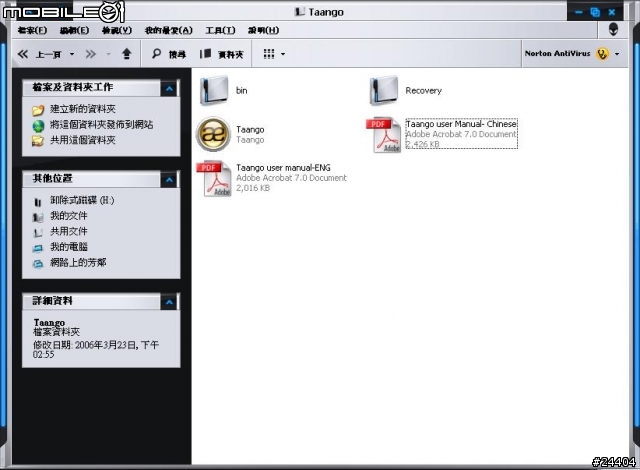Click the Back arrow icon in toolbar
The width and height of the screenshot is (640, 470).
coord(23,54)
